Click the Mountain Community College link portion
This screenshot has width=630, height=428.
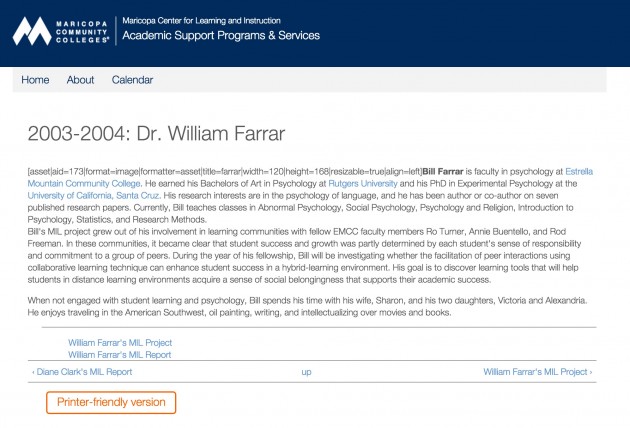(84, 184)
